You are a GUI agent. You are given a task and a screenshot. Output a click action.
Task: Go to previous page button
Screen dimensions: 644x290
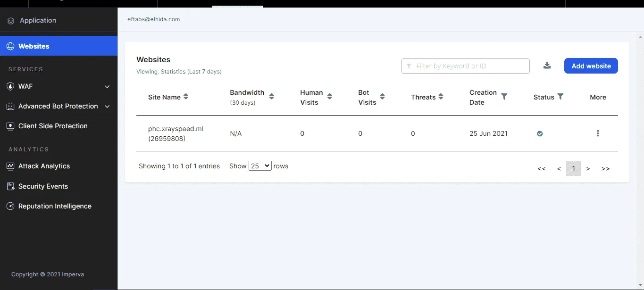click(559, 168)
